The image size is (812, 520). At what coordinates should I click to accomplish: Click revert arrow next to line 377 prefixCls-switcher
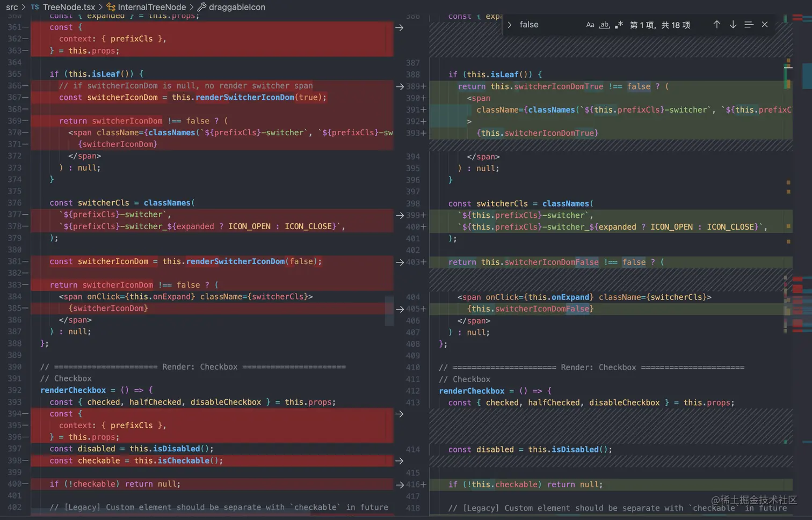click(400, 215)
